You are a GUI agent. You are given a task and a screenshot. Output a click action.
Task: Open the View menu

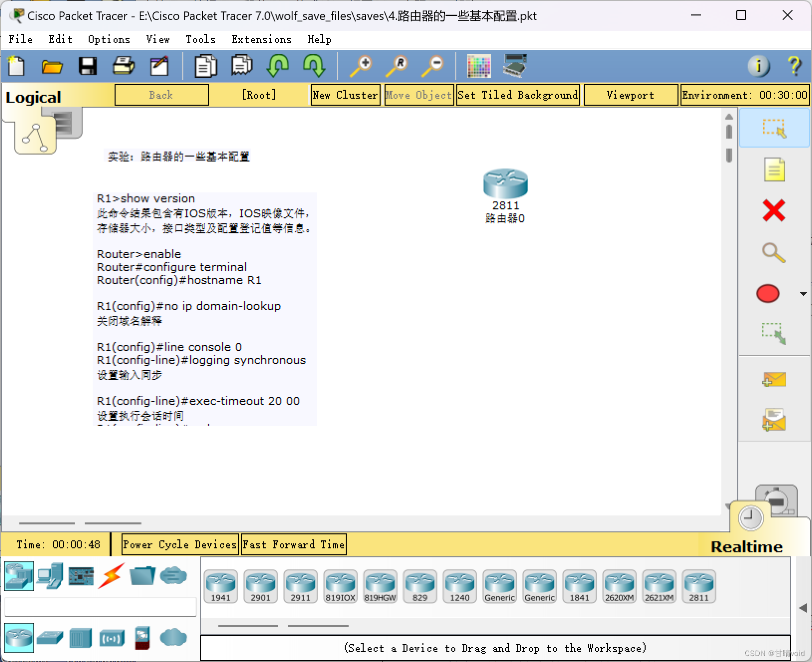pyautogui.click(x=158, y=39)
